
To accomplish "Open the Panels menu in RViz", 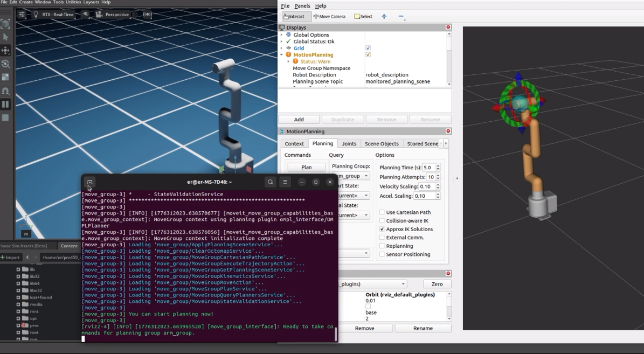I will click(302, 6).
